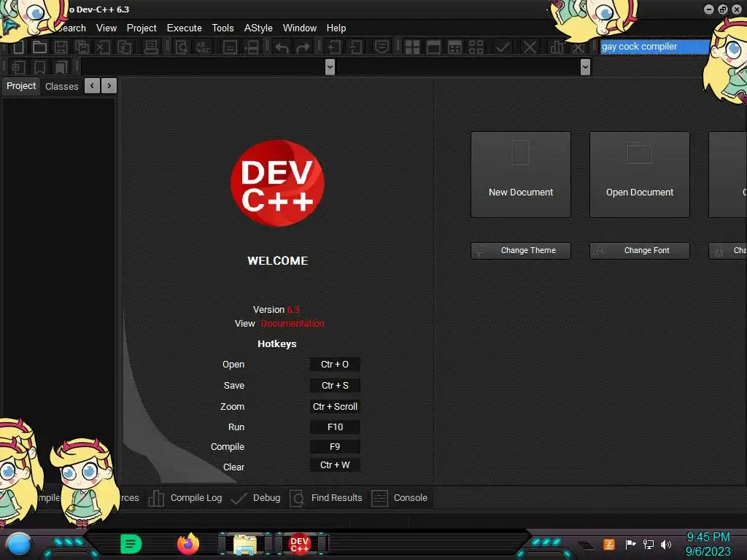Click the Open folder toolbar icon
The image size is (747, 560).
pos(39,47)
